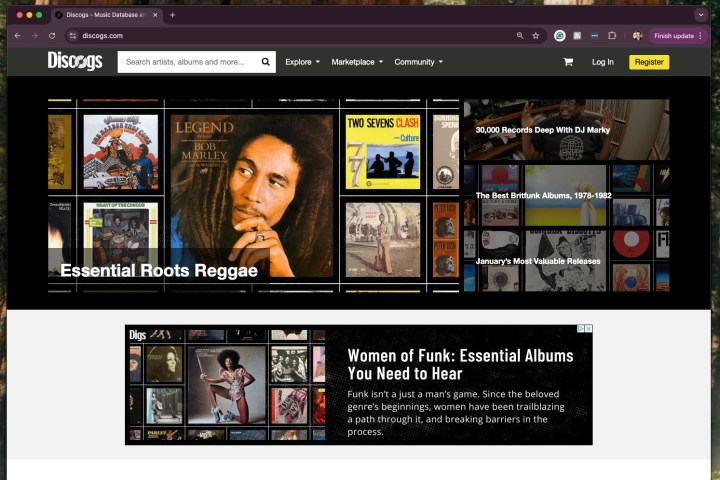
Task: Expand the Community menu
Action: pos(418,62)
